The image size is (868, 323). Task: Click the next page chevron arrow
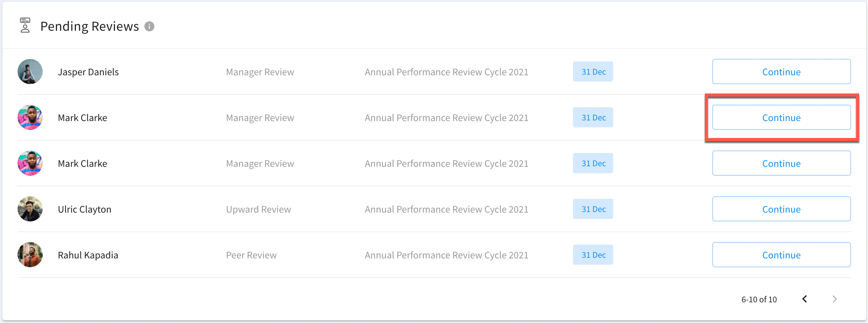click(x=834, y=299)
